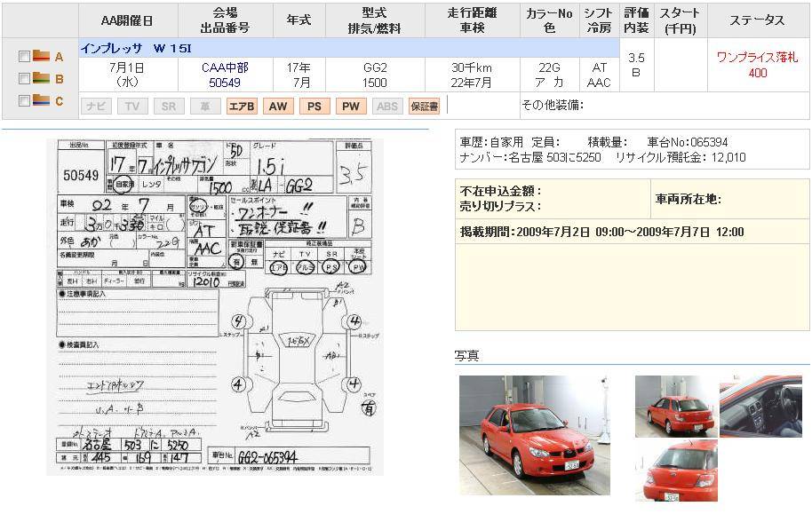Select the GG2 1500 model cell
This screenshot has height=514, width=812.
click(374, 75)
